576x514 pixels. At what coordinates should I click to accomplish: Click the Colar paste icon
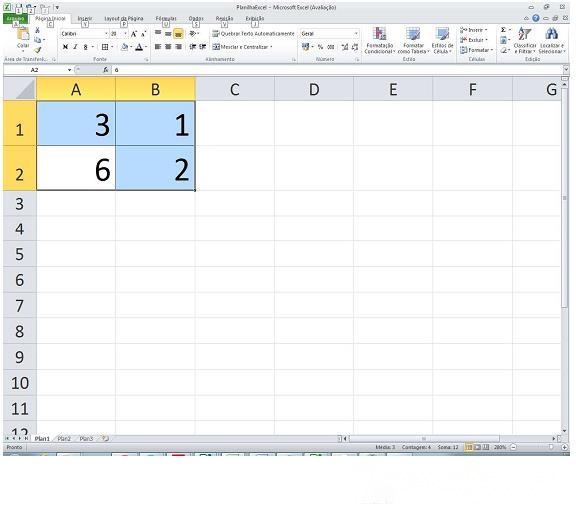pyautogui.click(x=23, y=34)
